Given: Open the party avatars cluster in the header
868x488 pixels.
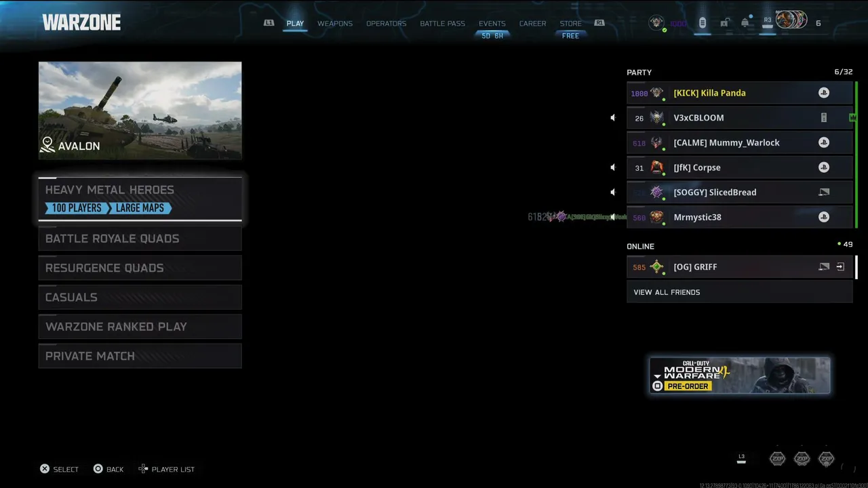Looking at the screenshot, I should [791, 20].
